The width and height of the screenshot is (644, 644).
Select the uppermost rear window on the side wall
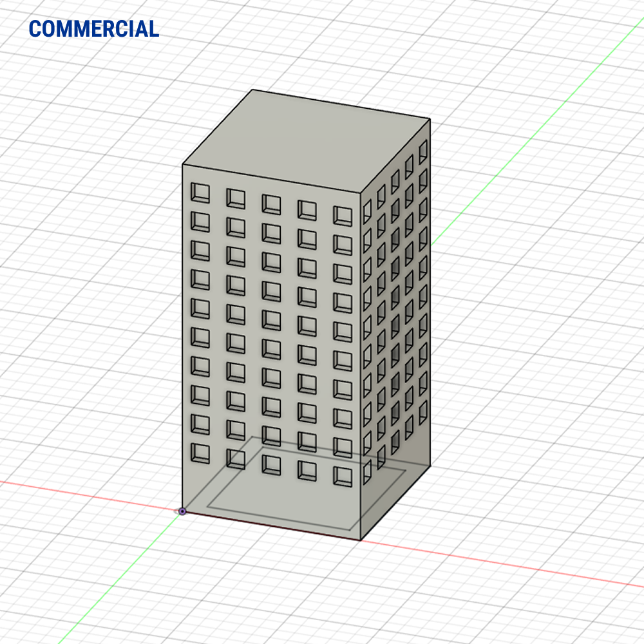(x=423, y=151)
